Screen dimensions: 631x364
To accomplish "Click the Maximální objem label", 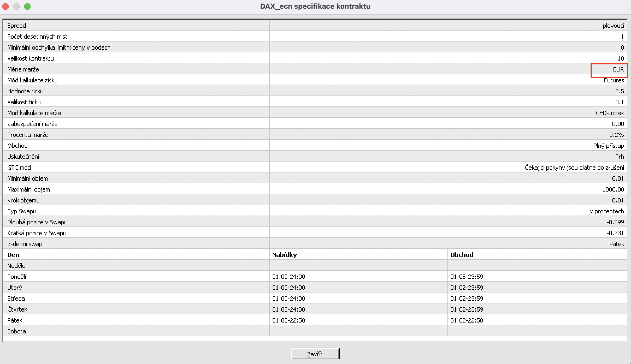I will [x=29, y=189].
